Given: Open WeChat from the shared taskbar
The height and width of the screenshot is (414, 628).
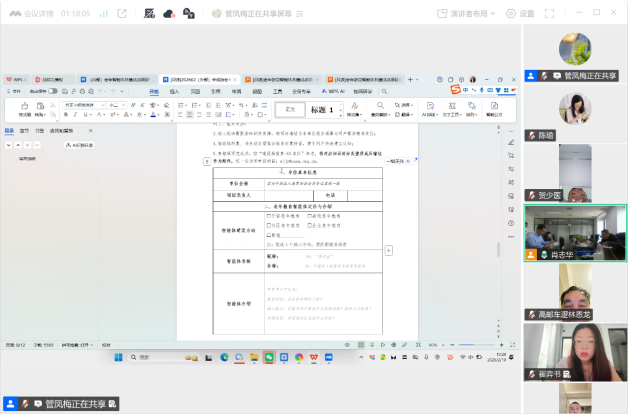Looking at the screenshot, I should coord(268,357).
